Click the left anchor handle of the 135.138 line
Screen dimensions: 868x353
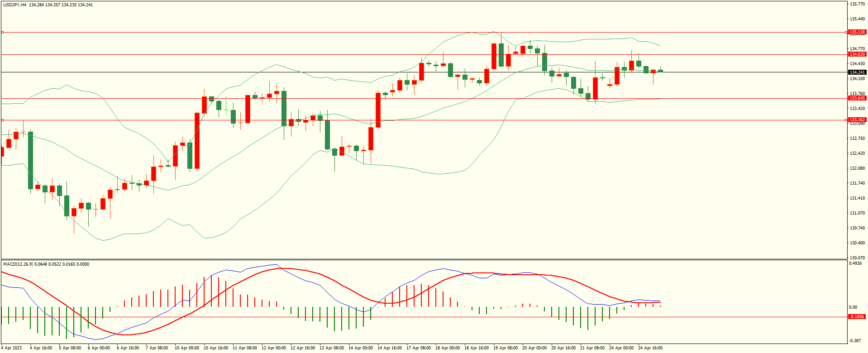click(x=3, y=32)
